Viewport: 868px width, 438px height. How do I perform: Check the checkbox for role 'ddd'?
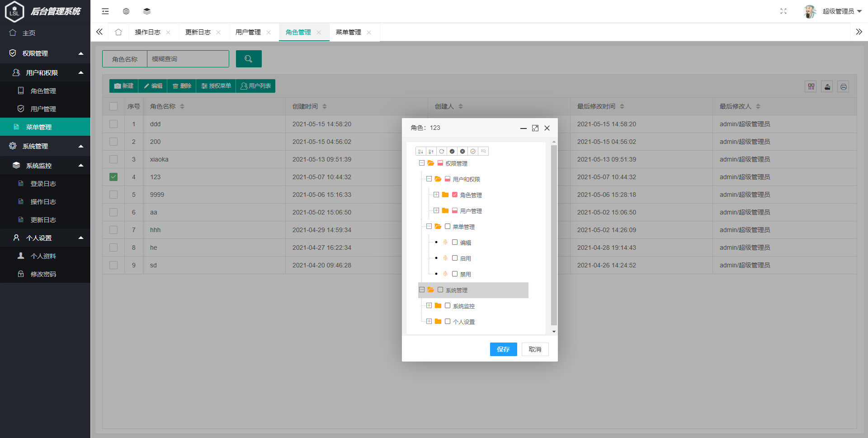[x=113, y=124]
